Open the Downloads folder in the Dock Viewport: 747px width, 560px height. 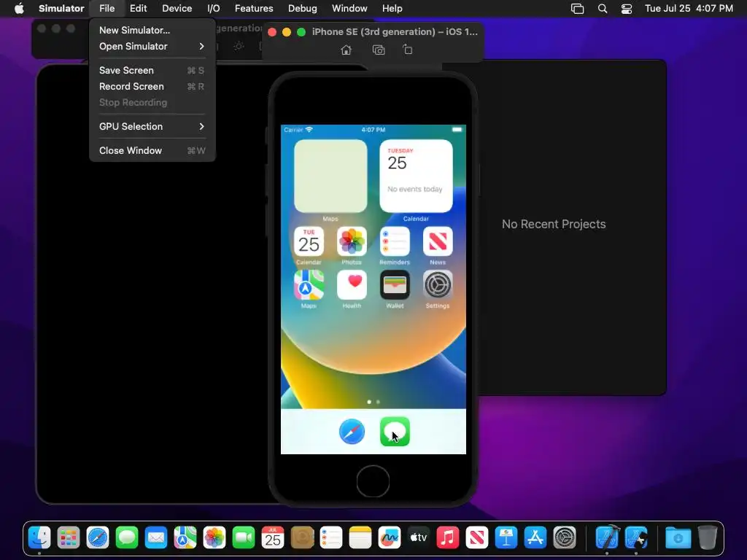(678, 538)
